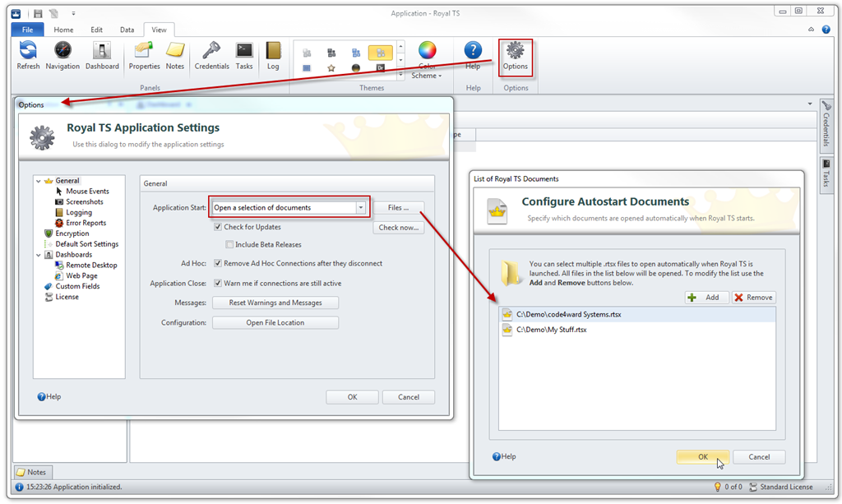Open the Tasks side tab on right
The width and height of the screenshot is (842, 504).
[x=826, y=174]
